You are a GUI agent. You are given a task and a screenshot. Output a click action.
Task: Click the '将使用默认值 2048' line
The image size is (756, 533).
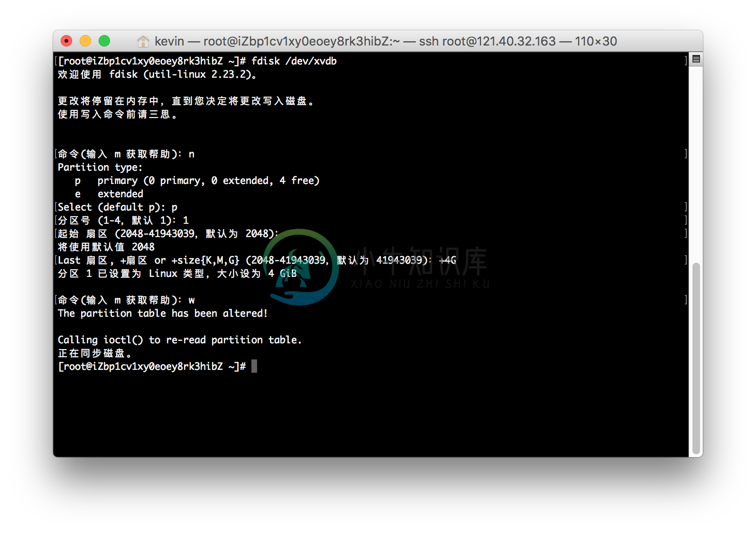coord(106,247)
